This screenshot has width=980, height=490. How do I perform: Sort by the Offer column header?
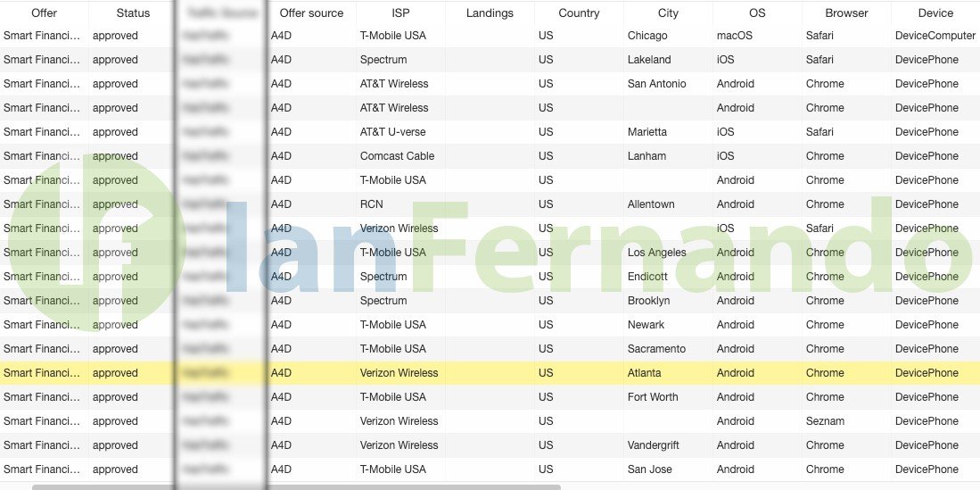point(44,12)
